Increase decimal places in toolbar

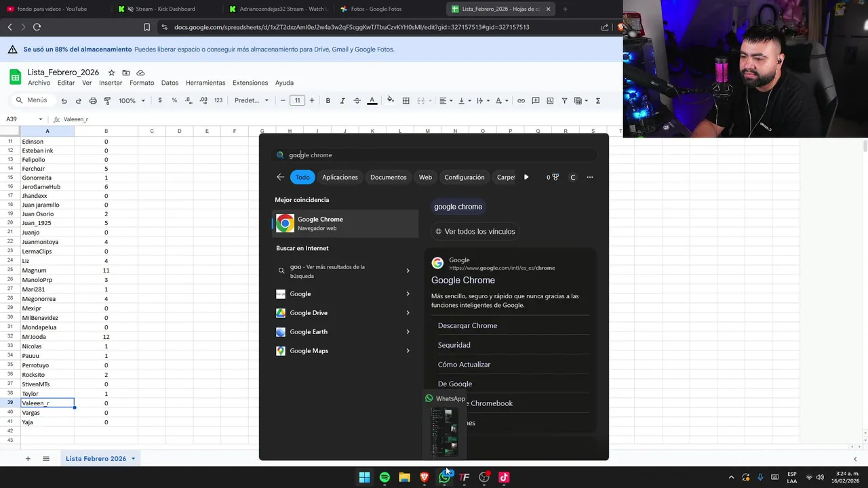pyautogui.click(x=203, y=100)
